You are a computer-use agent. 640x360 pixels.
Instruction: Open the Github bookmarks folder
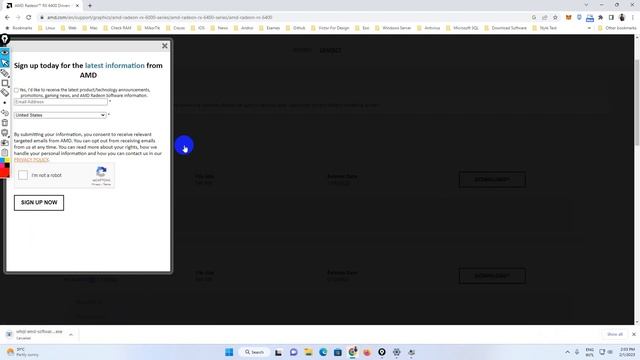point(296,28)
